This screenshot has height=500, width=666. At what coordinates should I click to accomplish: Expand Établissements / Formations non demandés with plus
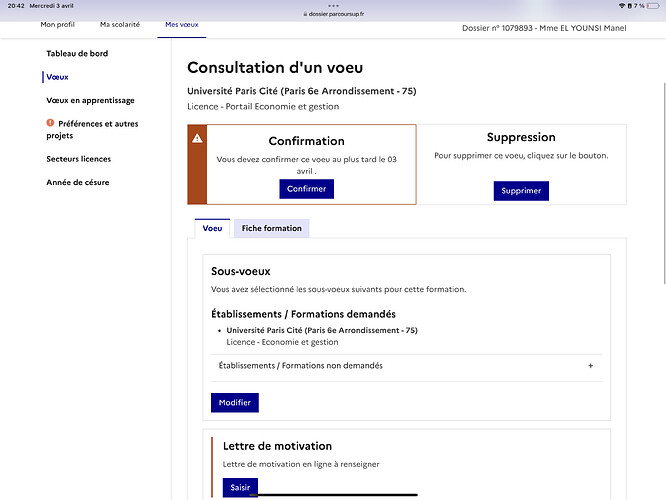pyautogui.click(x=590, y=365)
